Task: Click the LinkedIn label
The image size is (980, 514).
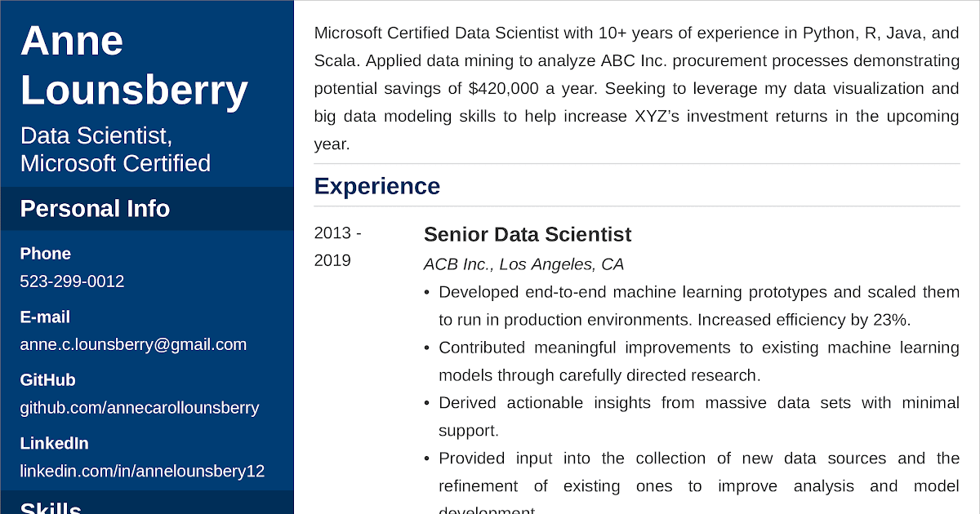Action: (54, 443)
